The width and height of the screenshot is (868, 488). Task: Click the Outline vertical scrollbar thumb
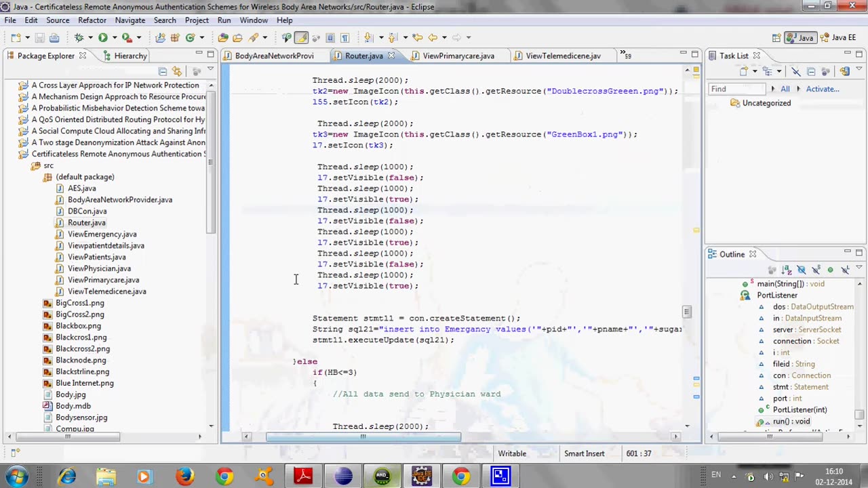859,414
